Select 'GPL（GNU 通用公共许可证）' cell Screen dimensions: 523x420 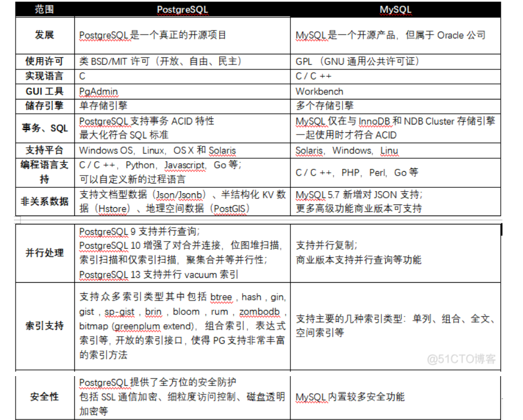(x=396, y=62)
